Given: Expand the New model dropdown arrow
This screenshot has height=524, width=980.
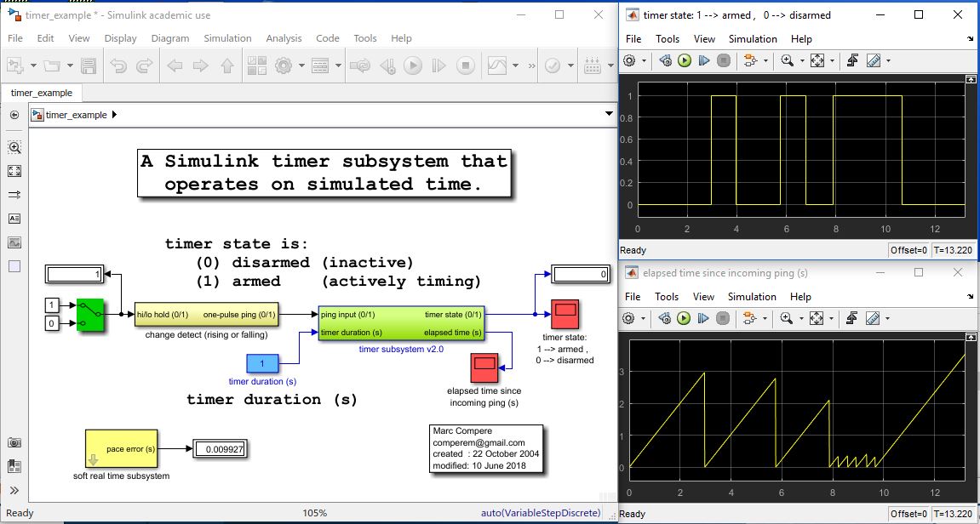Looking at the screenshot, I should 33,65.
